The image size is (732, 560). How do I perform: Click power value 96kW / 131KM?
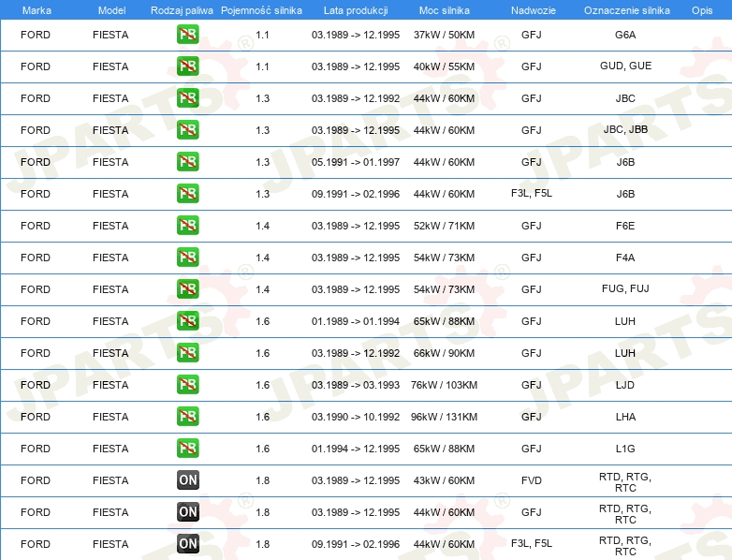(x=444, y=417)
